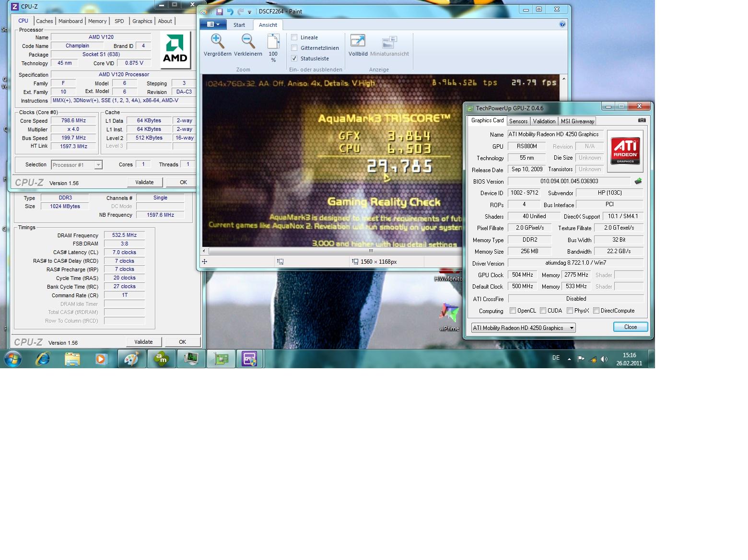Open the MSI Giveaway tab in GPU-Z

click(x=577, y=121)
